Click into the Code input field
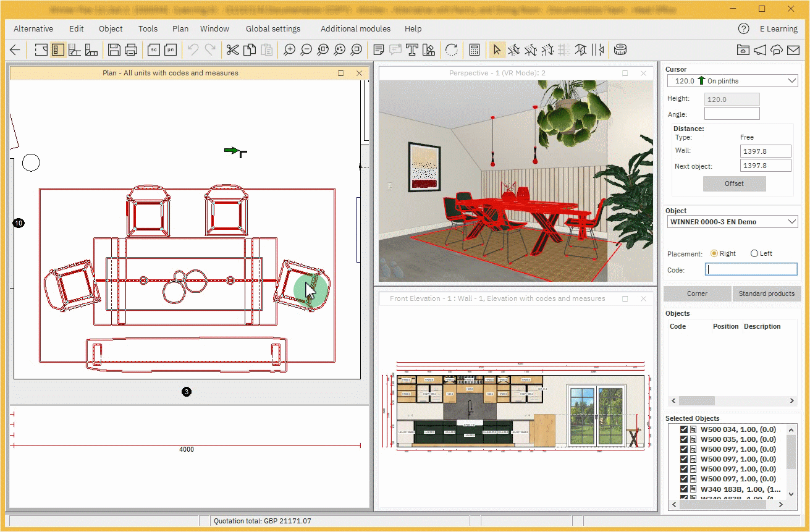This screenshot has height=532, width=810. coord(751,269)
